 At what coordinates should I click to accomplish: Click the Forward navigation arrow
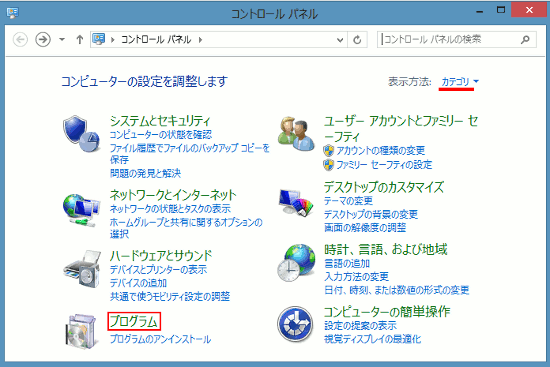click(x=43, y=39)
